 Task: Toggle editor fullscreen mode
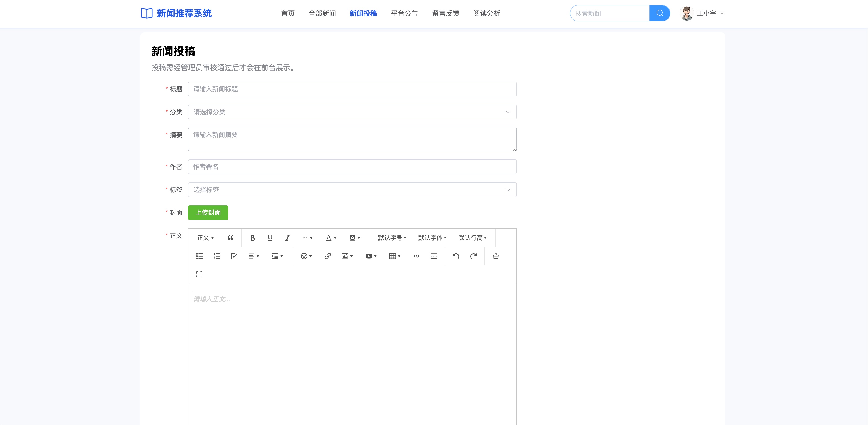point(199,274)
